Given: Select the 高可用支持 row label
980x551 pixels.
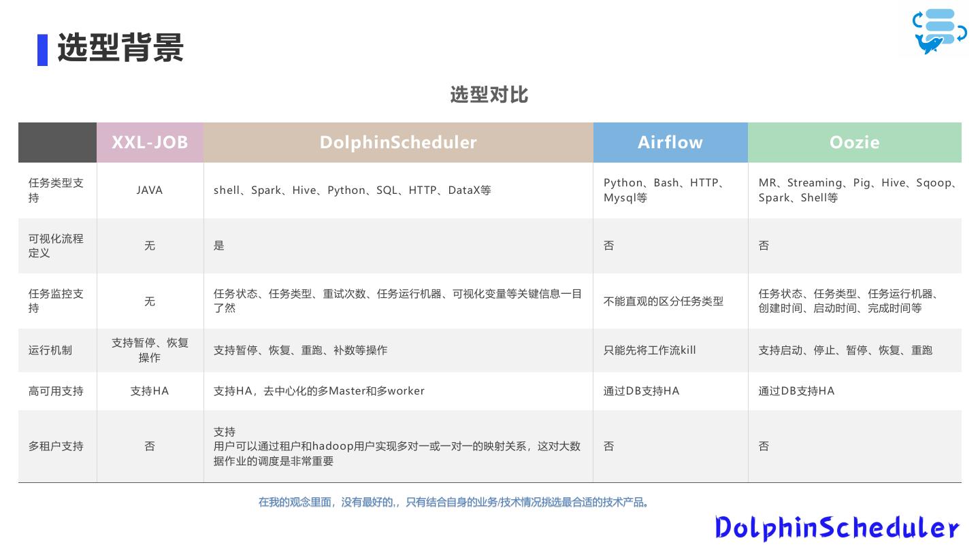Looking at the screenshot, I should point(56,391).
